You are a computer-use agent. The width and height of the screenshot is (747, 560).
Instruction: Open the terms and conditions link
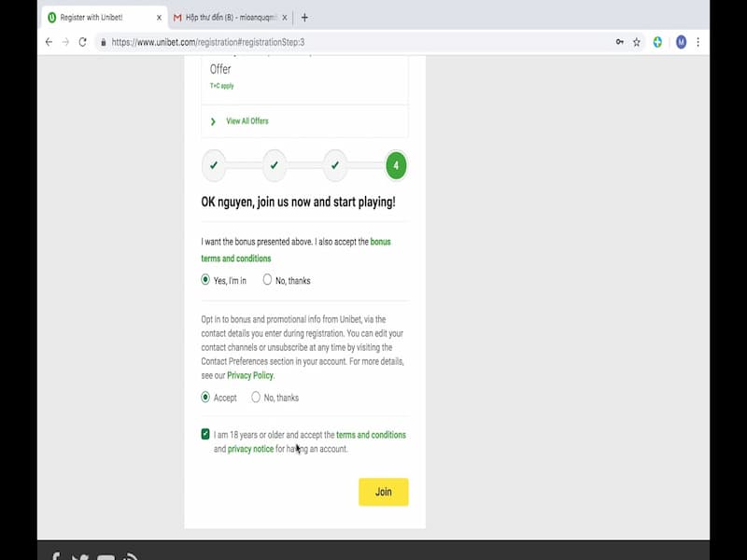372,434
